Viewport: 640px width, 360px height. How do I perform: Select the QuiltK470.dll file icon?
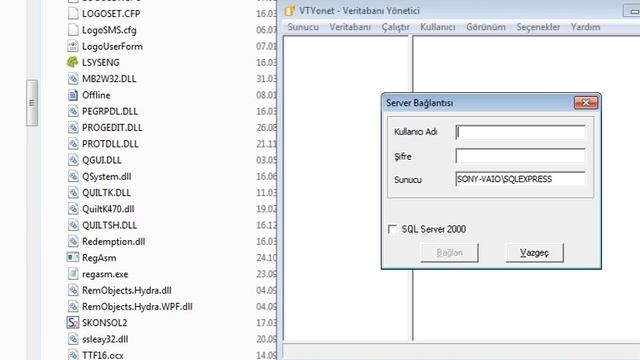(73, 209)
